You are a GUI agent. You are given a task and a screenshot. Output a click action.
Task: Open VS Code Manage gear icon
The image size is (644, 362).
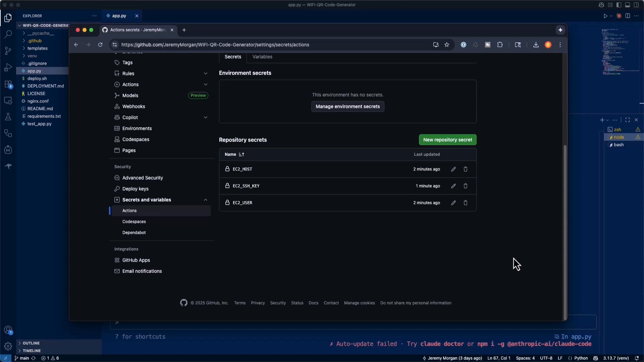[x=8, y=346]
